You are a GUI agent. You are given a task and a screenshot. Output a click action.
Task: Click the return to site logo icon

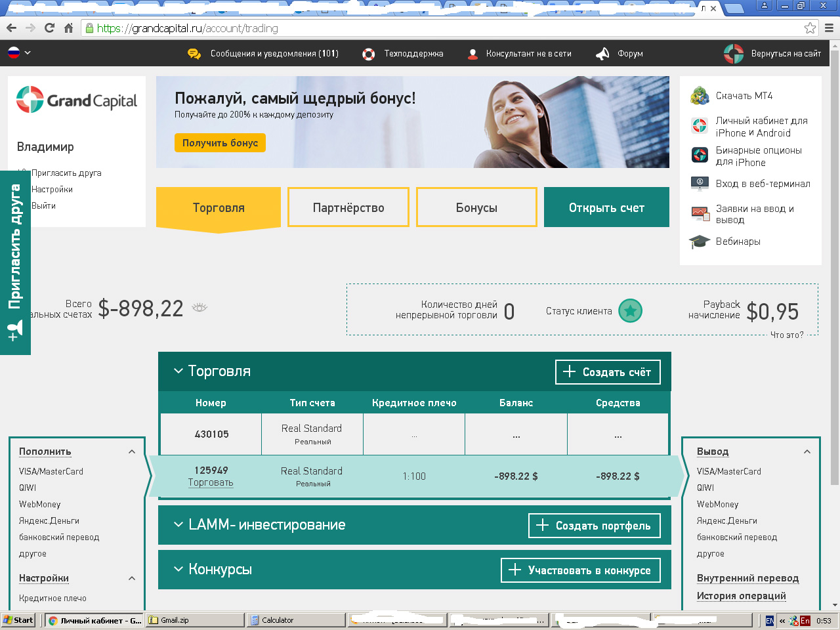click(x=734, y=54)
